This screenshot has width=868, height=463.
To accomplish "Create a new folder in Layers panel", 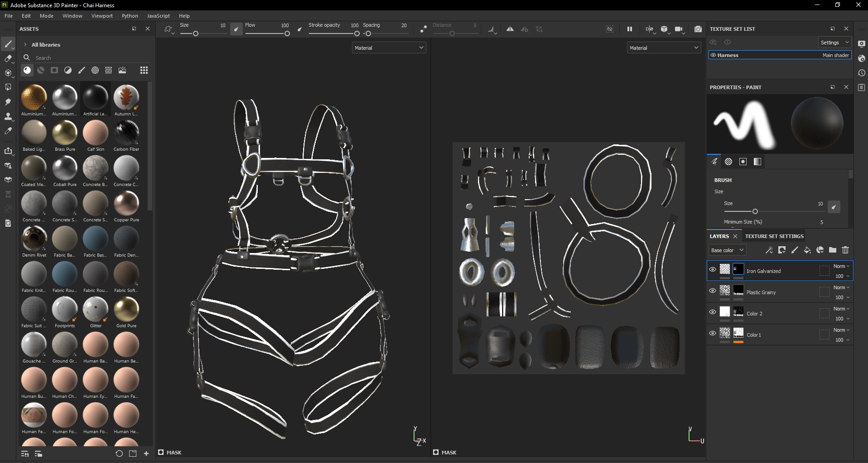I will click(x=833, y=250).
